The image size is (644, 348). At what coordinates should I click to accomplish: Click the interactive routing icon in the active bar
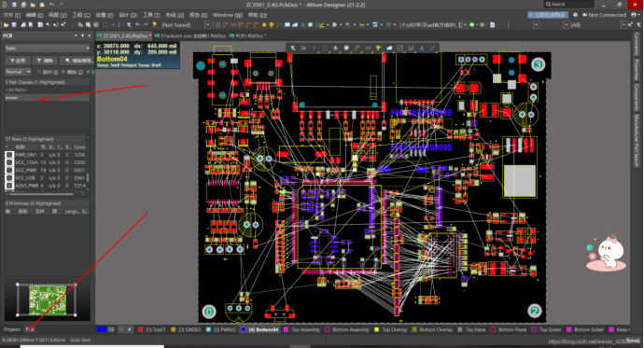pyautogui.click(x=357, y=48)
